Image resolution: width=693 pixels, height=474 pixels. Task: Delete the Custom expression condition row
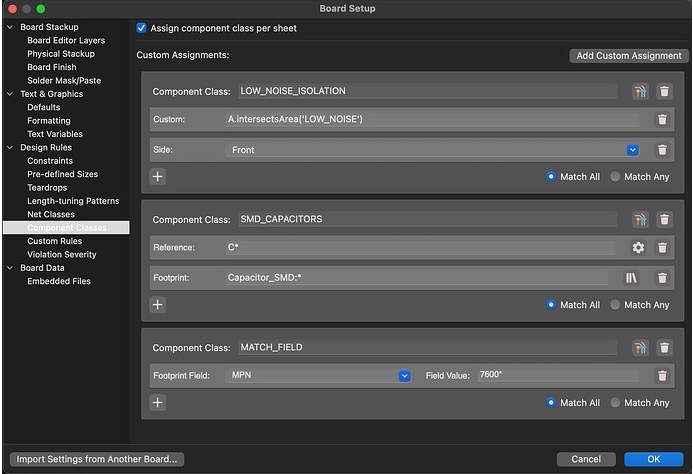click(x=662, y=120)
